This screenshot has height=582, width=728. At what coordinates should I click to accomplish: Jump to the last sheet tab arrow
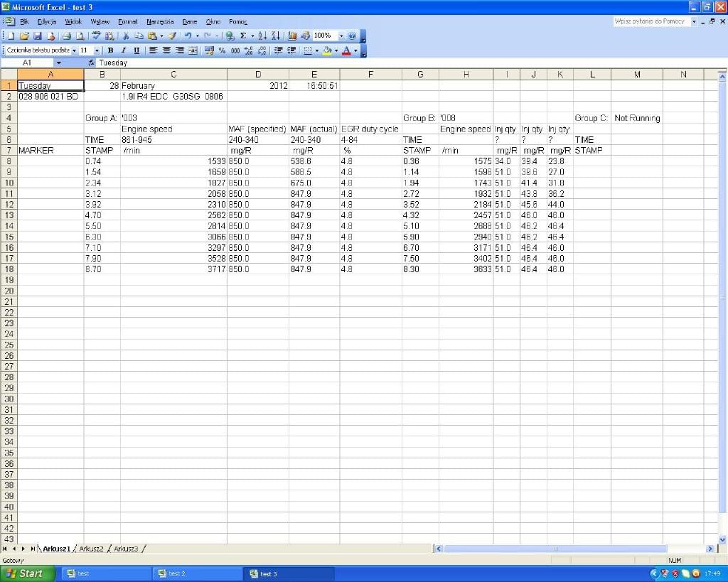point(32,549)
